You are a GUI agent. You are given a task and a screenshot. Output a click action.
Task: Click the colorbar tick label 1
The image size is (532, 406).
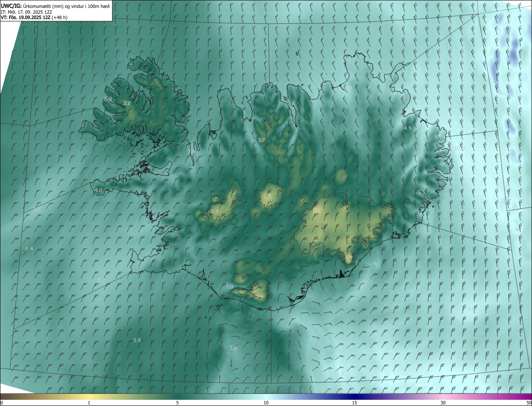pyautogui.click(x=89, y=403)
